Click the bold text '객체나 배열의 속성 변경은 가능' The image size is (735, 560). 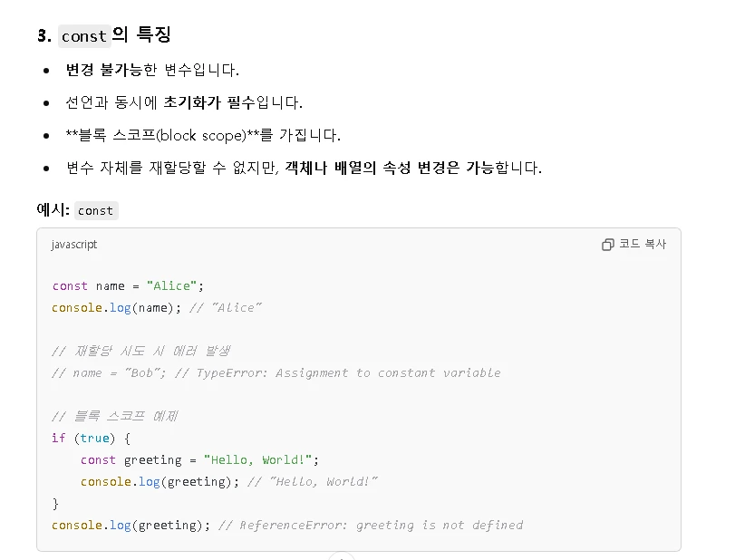tap(390, 168)
